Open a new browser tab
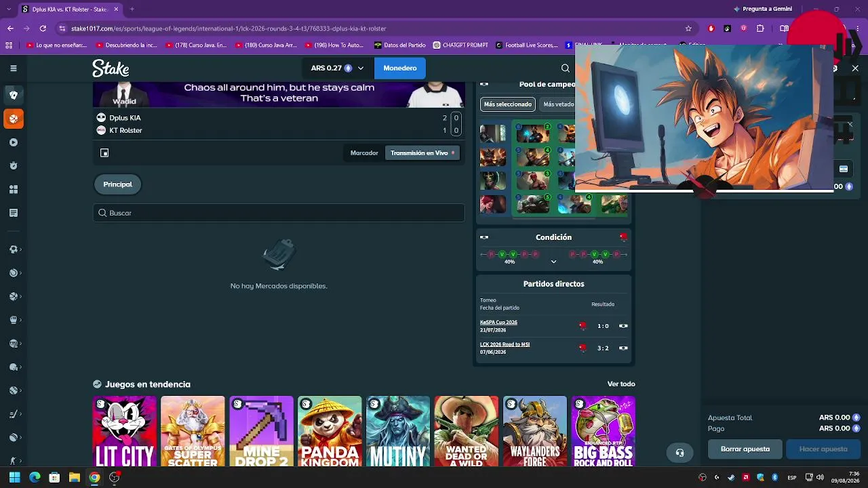 pos(132,9)
